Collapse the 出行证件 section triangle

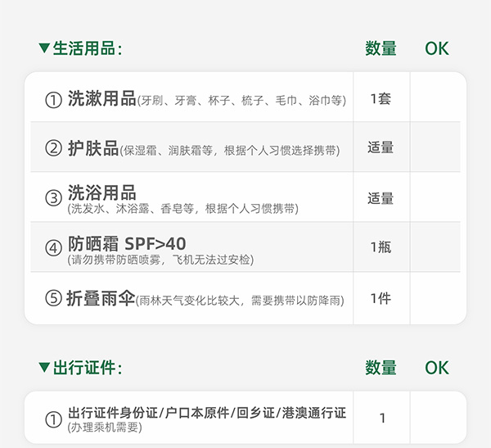[44, 368]
